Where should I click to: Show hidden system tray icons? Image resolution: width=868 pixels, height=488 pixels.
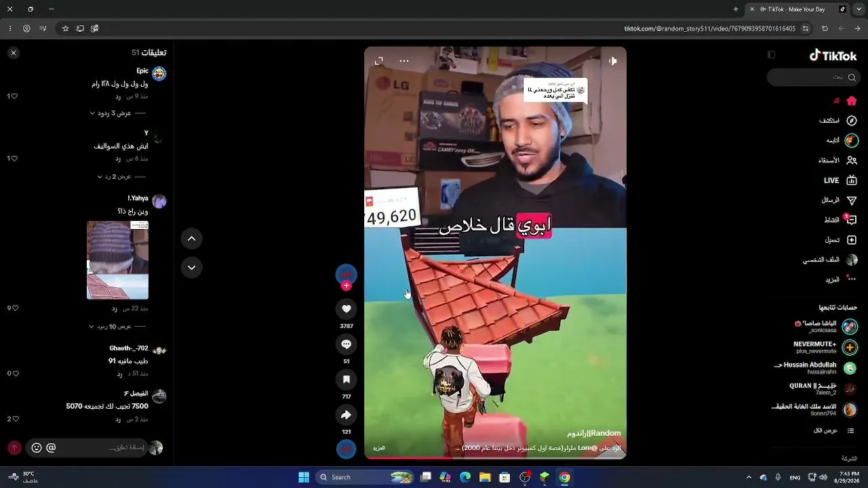749,477
